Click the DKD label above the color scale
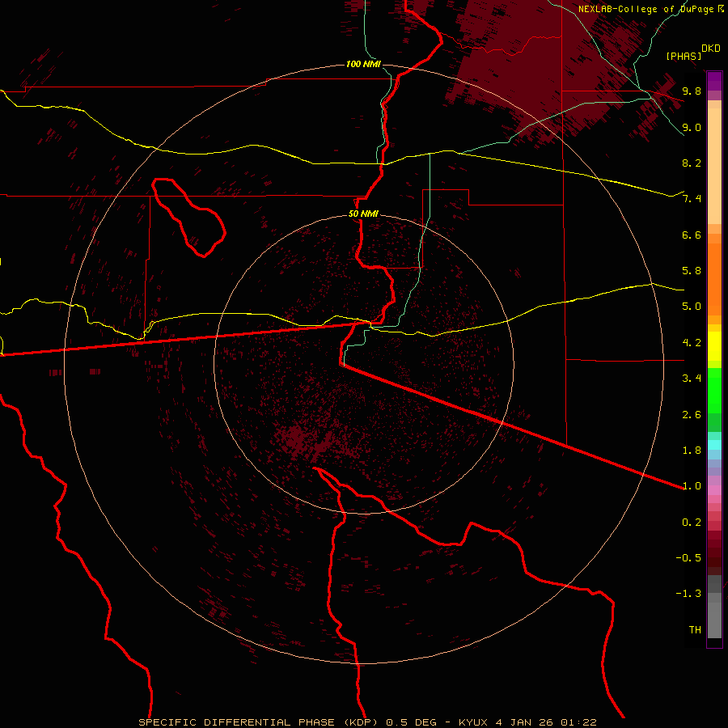Image resolution: width=728 pixels, height=728 pixels. pyautogui.click(x=711, y=49)
